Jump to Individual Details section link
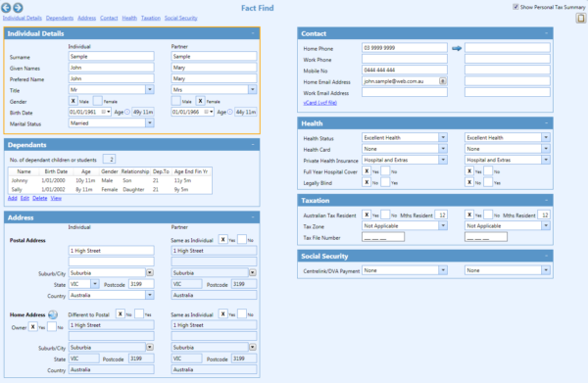The image size is (588, 383). pos(23,18)
